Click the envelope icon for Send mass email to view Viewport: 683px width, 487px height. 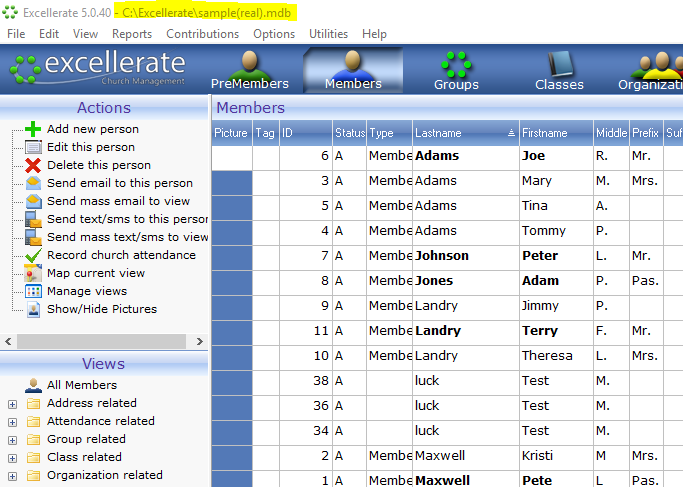(33, 201)
